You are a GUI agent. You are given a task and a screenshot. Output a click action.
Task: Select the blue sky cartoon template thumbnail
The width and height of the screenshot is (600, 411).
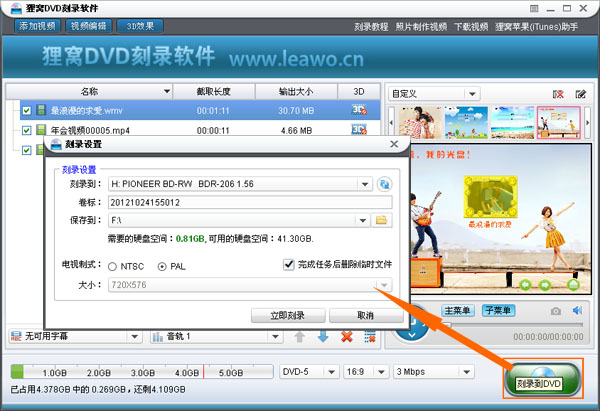coord(466,122)
